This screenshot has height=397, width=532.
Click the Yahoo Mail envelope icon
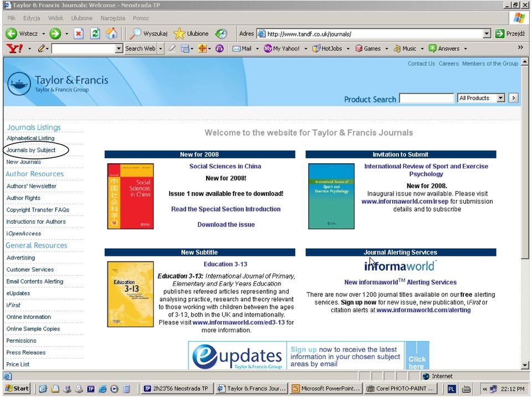click(x=237, y=49)
